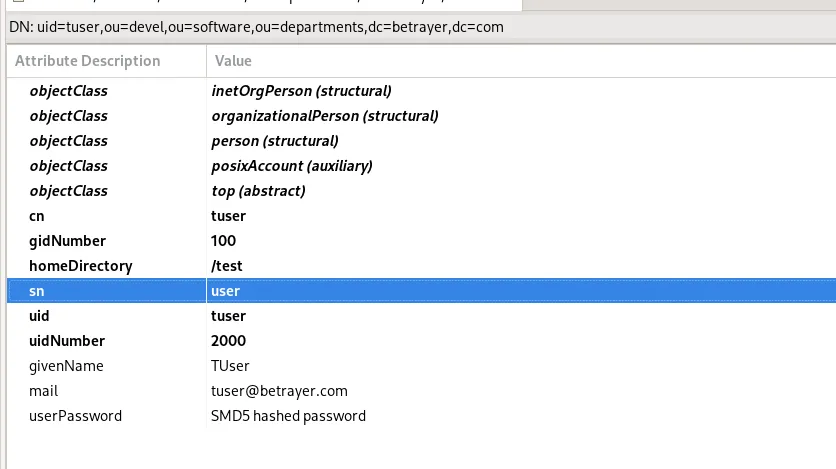This screenshot has width=836, height=469.
Task: Select the person (structural) objectClass value
Action: click(275, 141)
